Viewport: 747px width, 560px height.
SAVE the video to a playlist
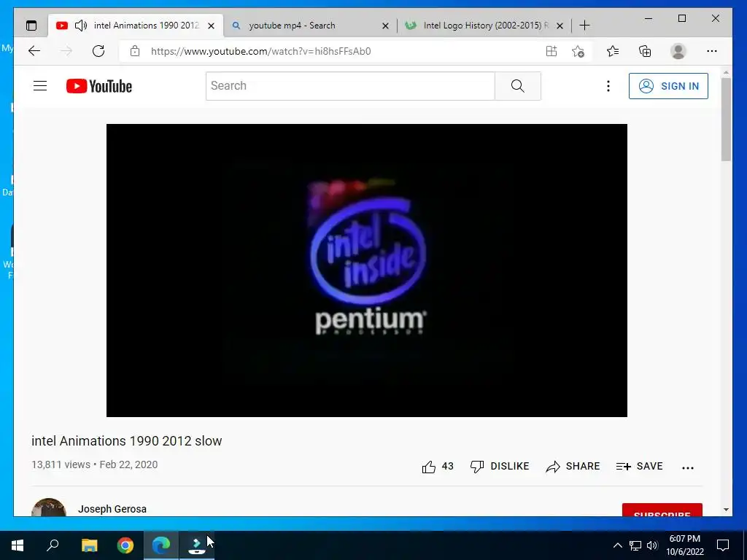coord(639,466)
